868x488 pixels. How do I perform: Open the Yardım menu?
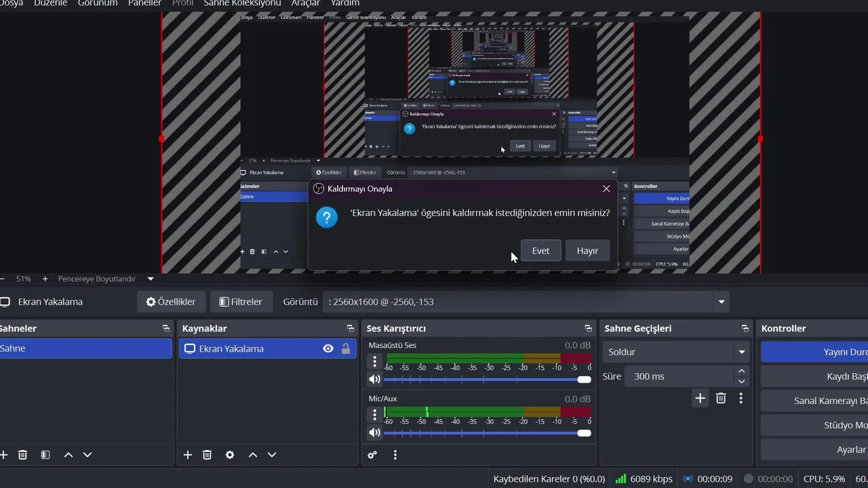[x=345, y=3]
